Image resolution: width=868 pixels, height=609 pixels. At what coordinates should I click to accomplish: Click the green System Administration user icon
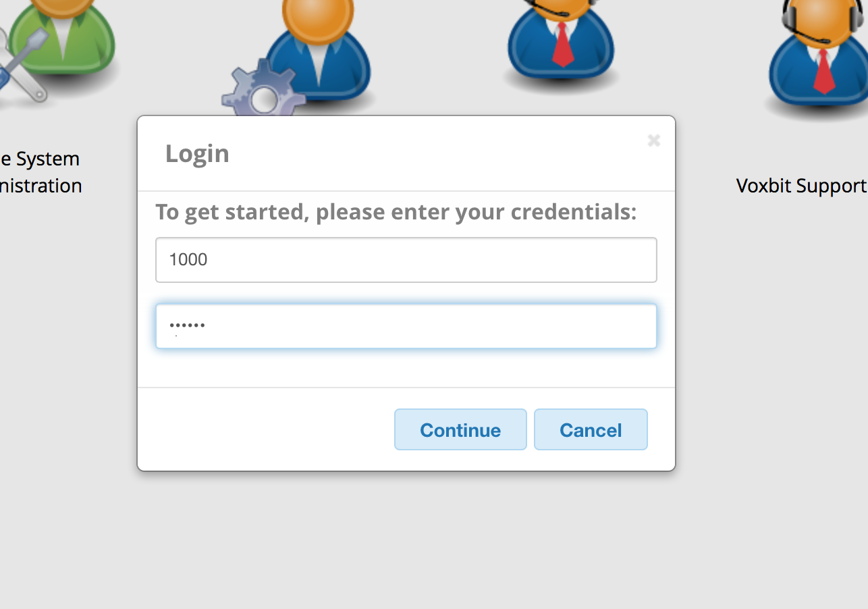click(x=64, y=37)
